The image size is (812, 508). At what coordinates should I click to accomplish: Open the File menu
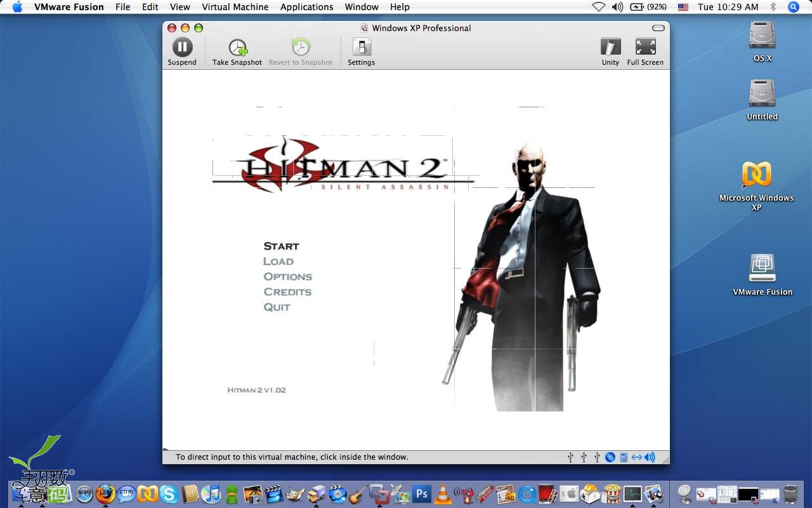[x=122, y=7]
